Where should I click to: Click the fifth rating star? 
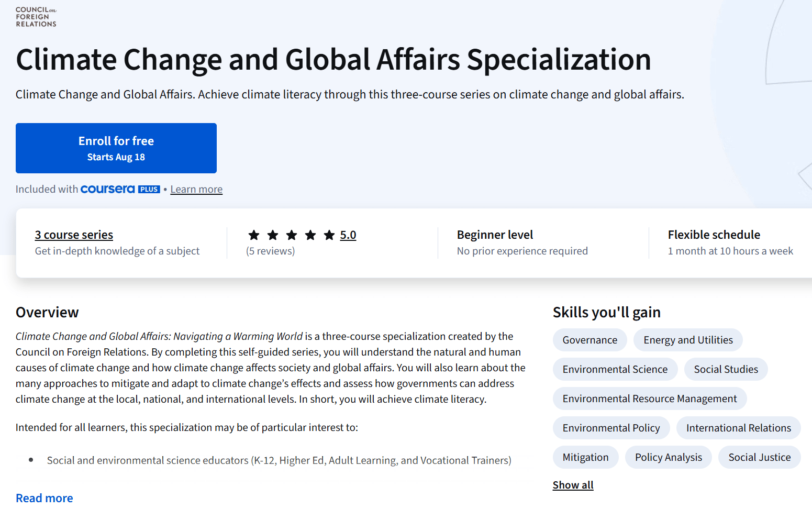click(329, 235)
